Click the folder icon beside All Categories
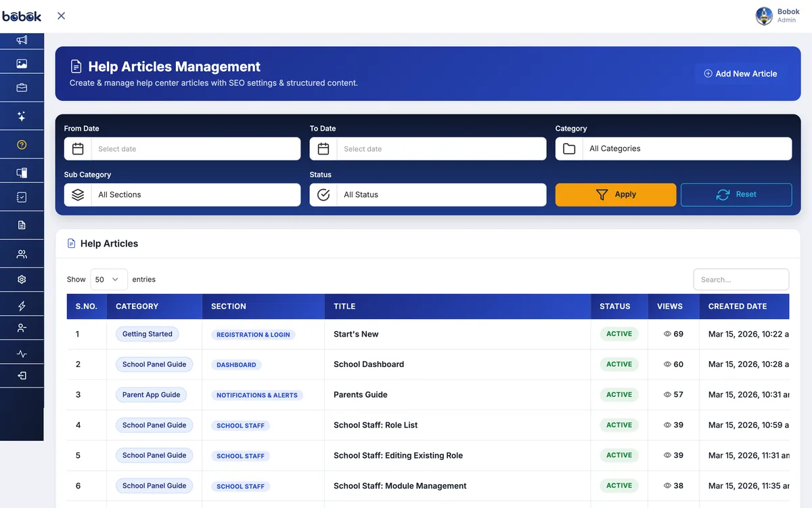Viewport: 812px width, 508px height. tap(569, 149)
